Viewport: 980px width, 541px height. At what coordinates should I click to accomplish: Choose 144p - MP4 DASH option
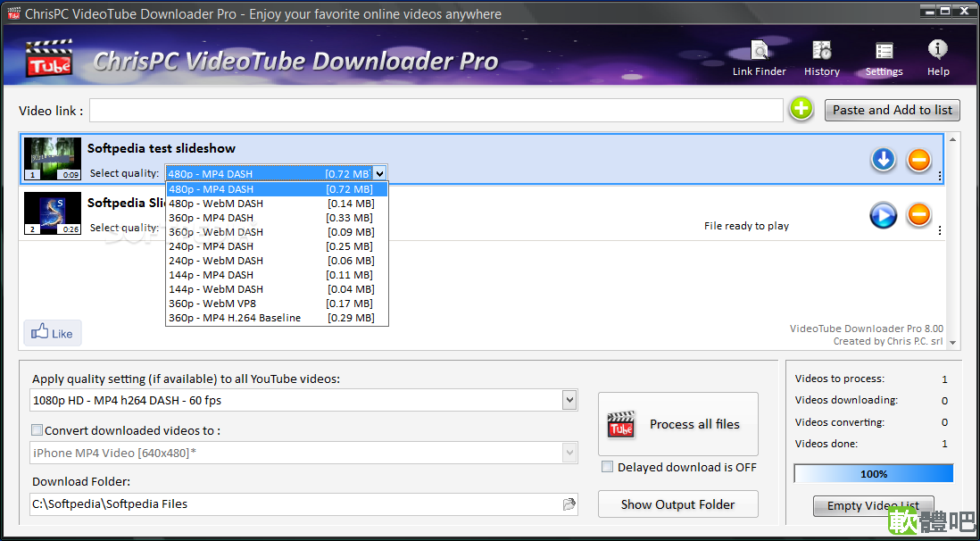[277, 275]
